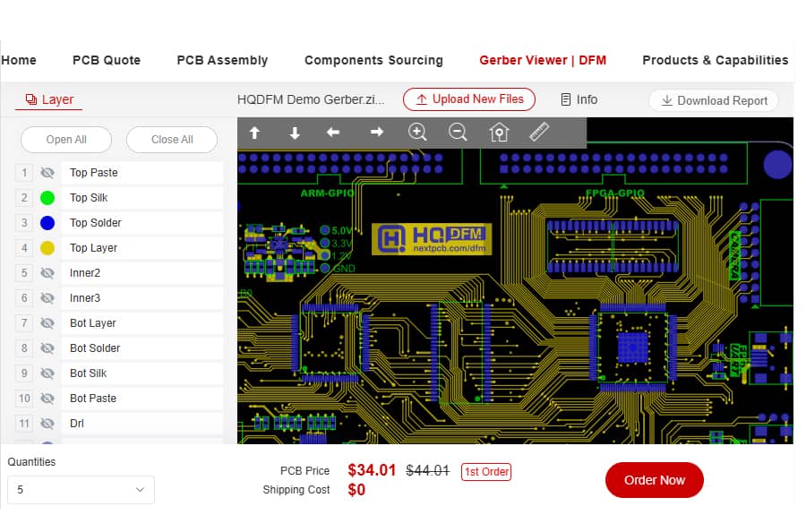Zoom out of the Gerber view
Viewport: 806px width, 532px height.
[458, 133]
